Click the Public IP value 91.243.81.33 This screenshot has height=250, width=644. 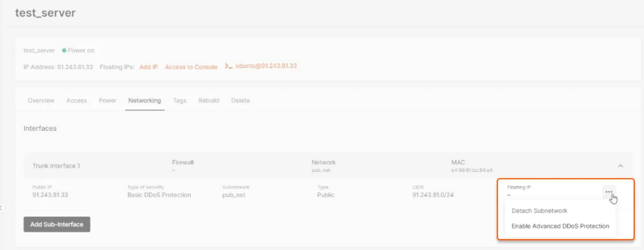[50, 195]
